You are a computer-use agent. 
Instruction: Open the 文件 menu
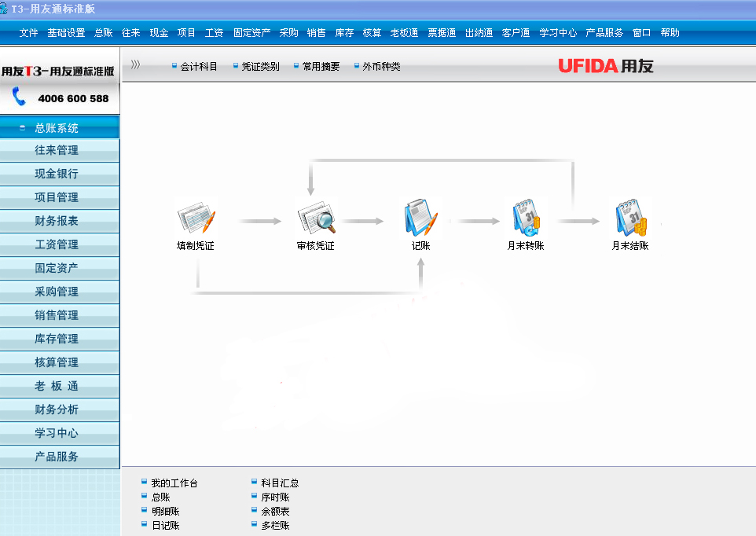click(x=28, y=33)
